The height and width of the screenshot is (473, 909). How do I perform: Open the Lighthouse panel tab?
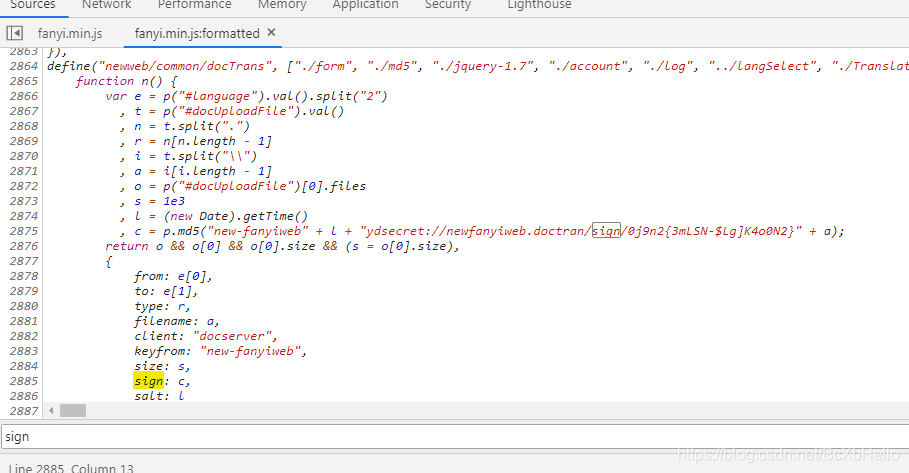coord(539,5)
